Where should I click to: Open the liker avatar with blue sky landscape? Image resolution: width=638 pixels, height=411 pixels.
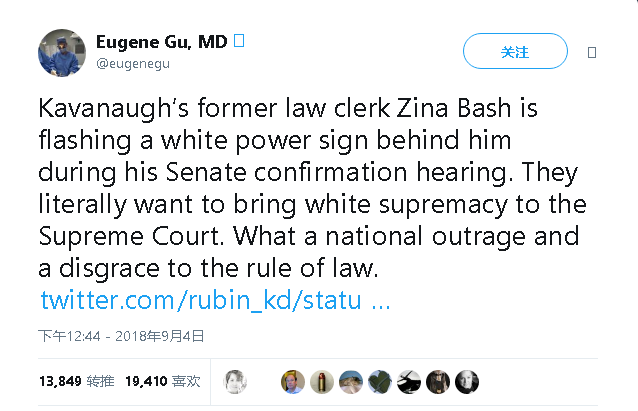point(351,382)
